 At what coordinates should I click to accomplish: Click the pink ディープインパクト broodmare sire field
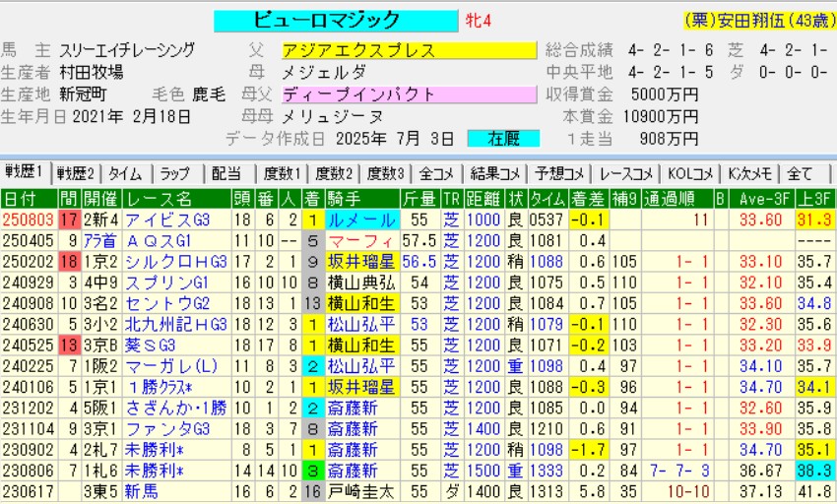click(x=408, y=94)
